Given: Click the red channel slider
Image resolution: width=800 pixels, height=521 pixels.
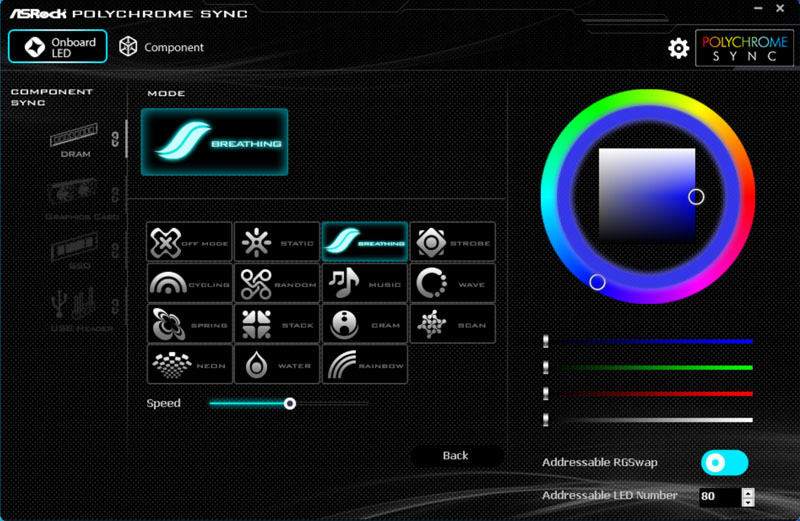Looking at the screenshot, I should click(x=649, y=393).
